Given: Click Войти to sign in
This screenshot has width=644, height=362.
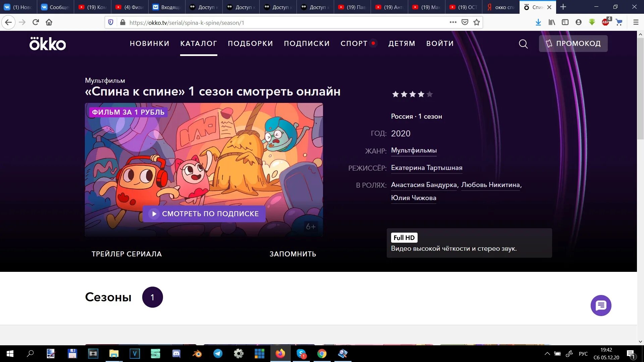Looking at the screenshot, I should pos(440,44).
